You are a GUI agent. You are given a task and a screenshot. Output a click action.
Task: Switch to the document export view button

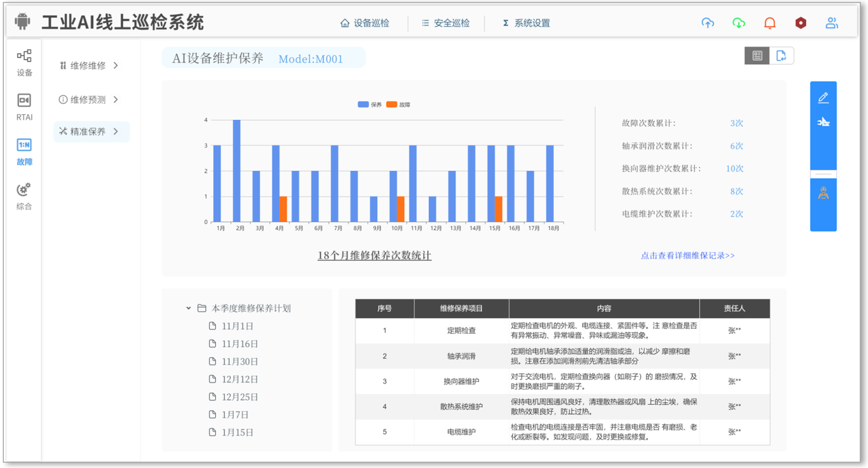pyautogui.click(x=781, y=56)
